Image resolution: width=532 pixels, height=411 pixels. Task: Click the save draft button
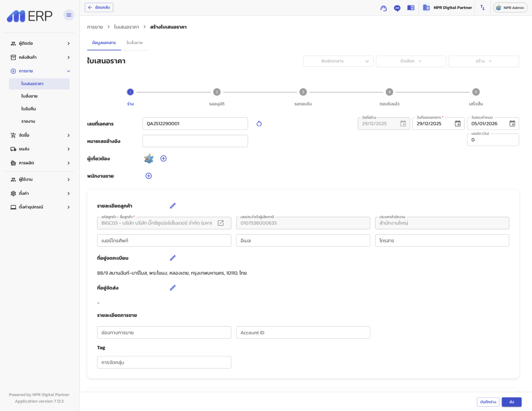(x=488, y=402)
